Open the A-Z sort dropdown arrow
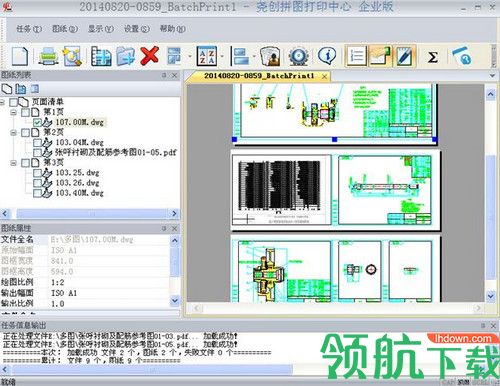Image resolution: width=500 pixels, height=386 pixels. tap(223, 56)
